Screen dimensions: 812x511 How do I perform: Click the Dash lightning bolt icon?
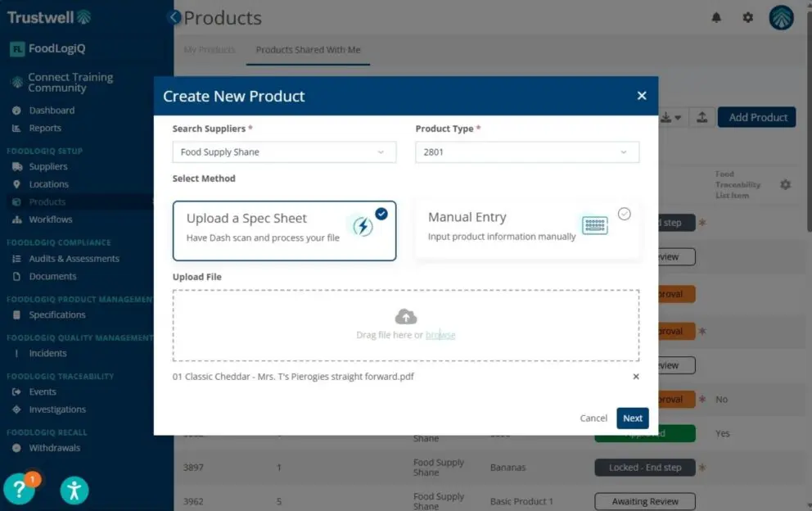pos(363,226)
